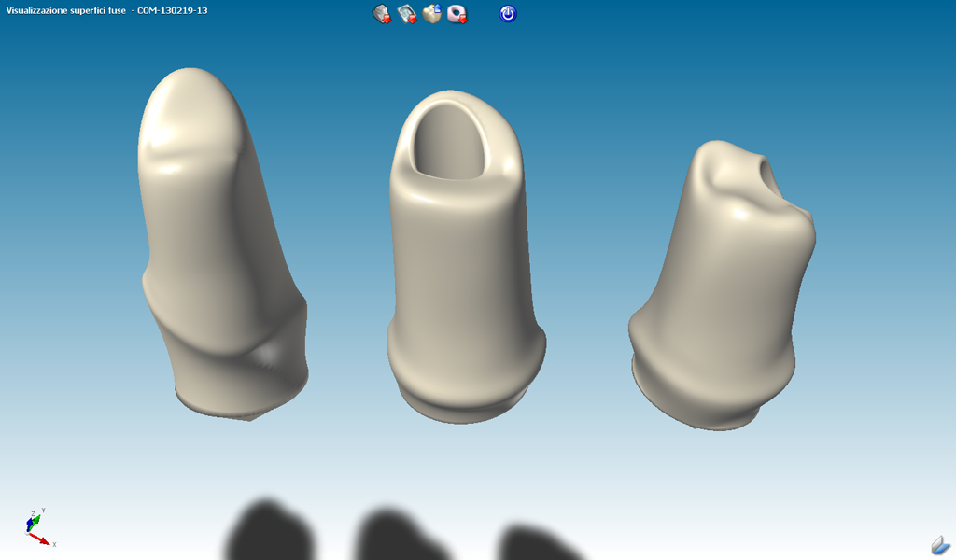Click the green Y axis arrow

[x=37, y=518]
